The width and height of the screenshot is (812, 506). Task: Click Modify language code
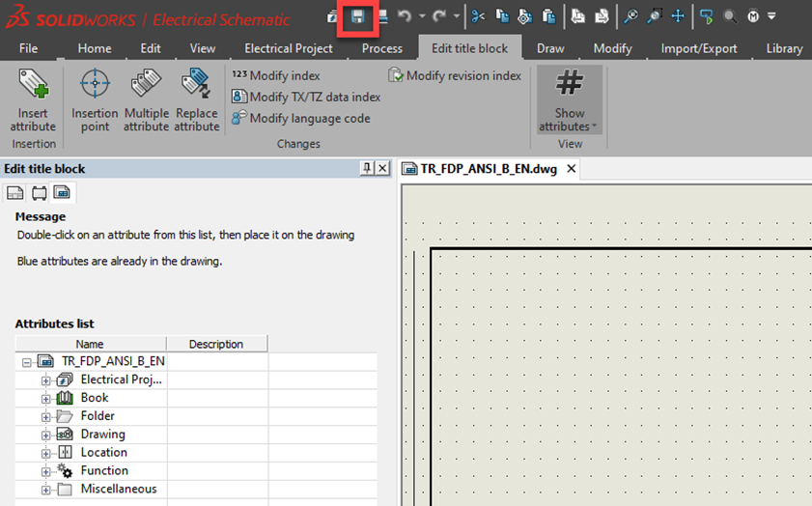click(301, 118)
